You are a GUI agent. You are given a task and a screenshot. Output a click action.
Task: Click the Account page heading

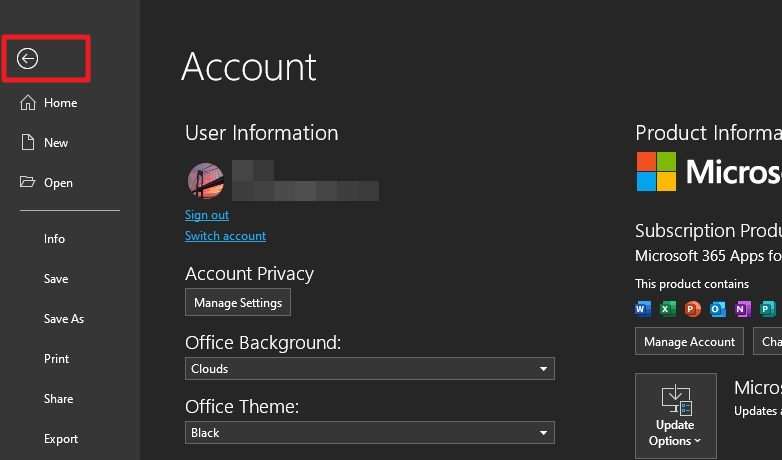(x=249, y=67)
